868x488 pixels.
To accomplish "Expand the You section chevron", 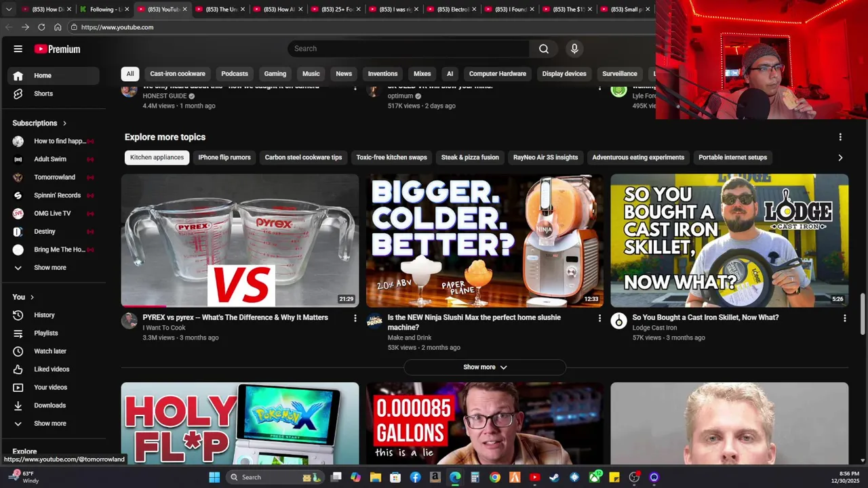I will [32, 297].
